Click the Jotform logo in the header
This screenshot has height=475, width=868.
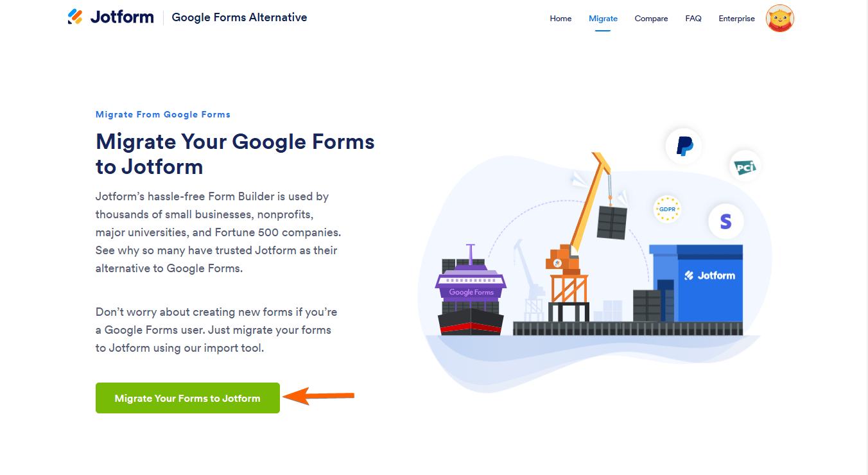[110, 17]
